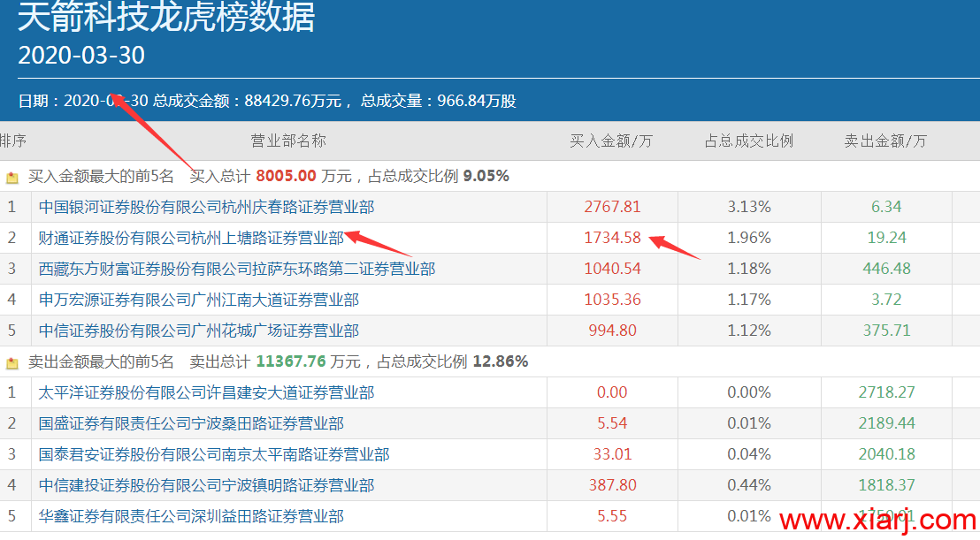Visit 国盛证券宁波桑田路证券营业部 link
This screenshot has height=540, width=980.
(x=191, y=423)
